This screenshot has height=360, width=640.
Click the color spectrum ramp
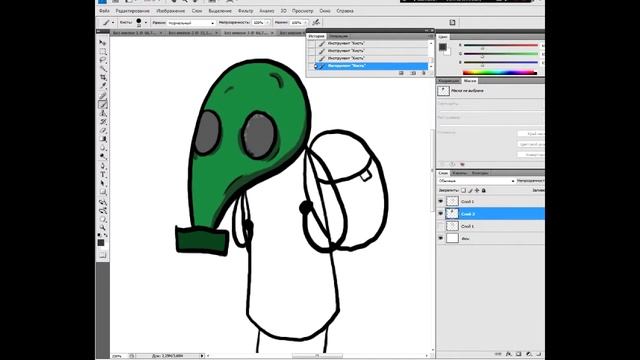[500, 73]
